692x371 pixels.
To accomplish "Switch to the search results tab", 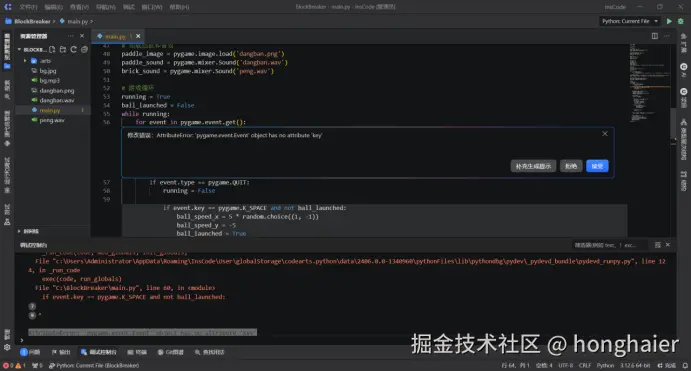I will (x=210, y=352).
